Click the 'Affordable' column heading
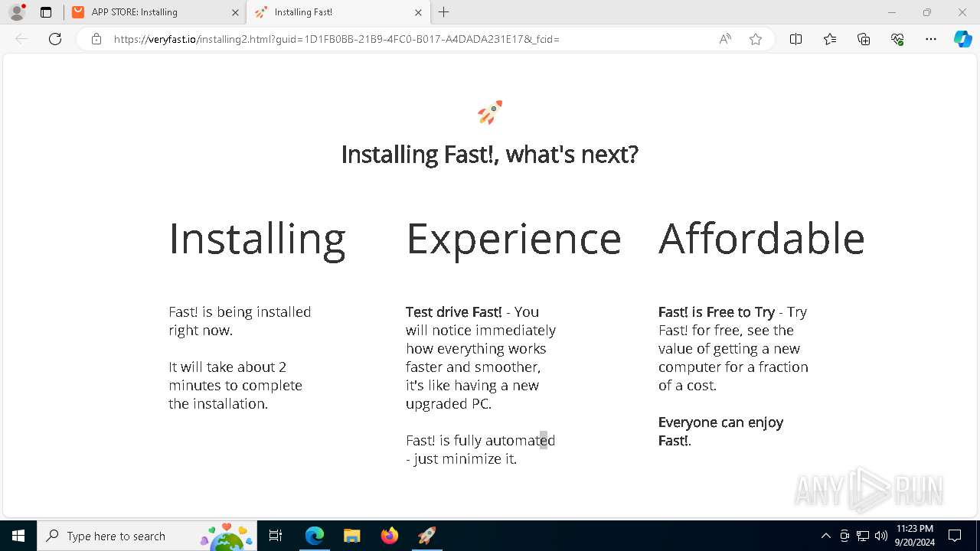 click(762, 238)
